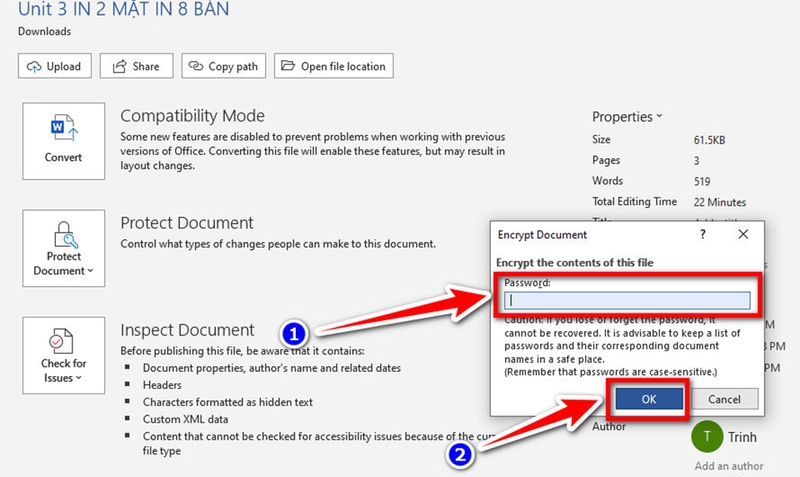The height and width of the screenshot is (477, 800).
Task: Click the Copy path button
Action: pos(223,66)
